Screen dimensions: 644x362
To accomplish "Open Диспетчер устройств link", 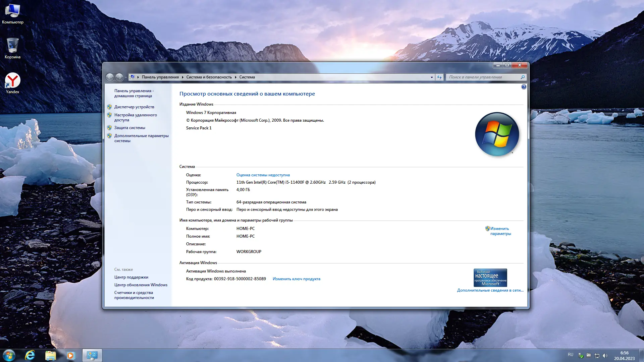I will [x=134, y=107].
